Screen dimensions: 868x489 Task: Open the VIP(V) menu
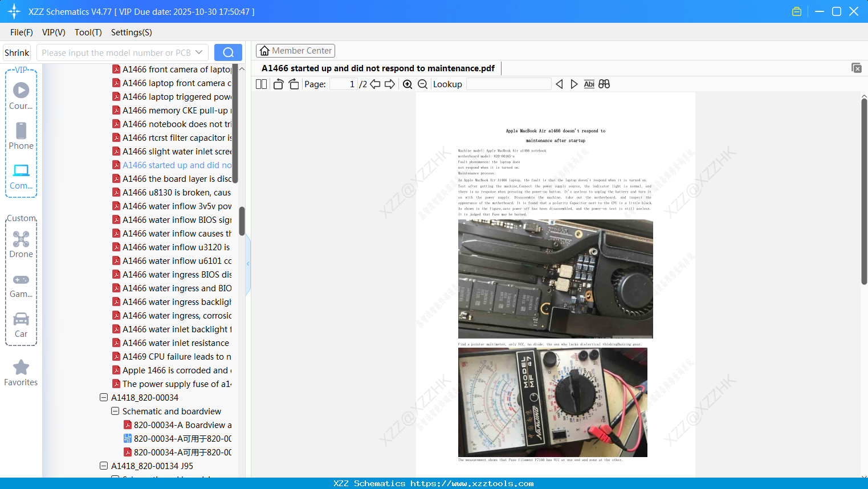tap(54, 32)
